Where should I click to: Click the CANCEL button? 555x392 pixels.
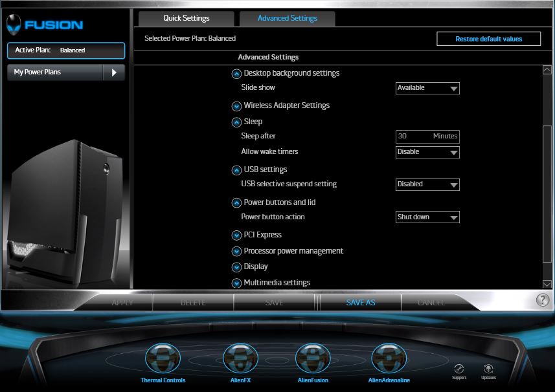coord(431,303)
